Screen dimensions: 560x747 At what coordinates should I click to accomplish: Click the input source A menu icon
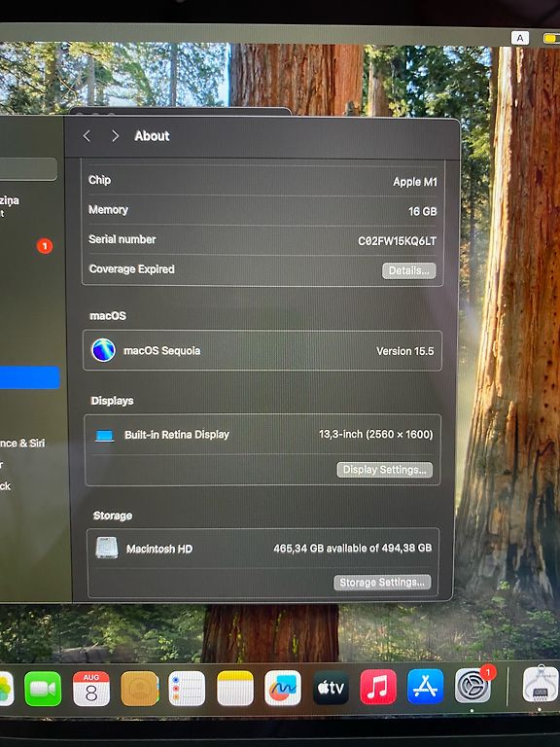coord(520,38)
